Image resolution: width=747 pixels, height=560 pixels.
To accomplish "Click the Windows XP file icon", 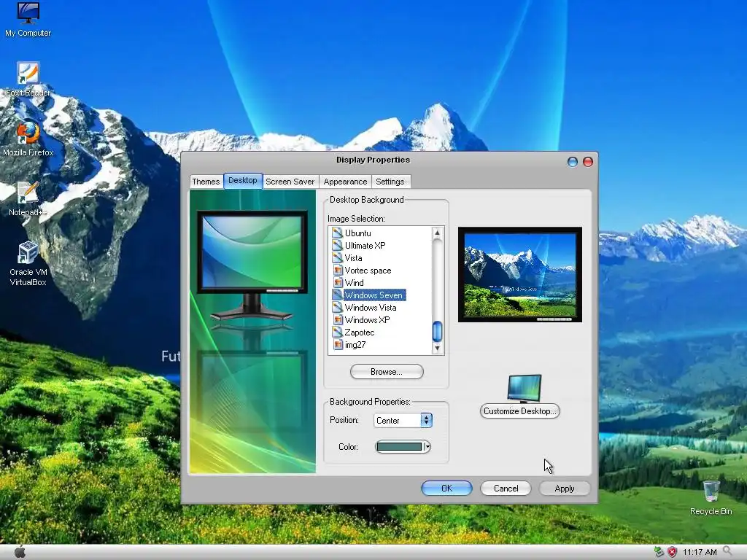I will (337, 319).
